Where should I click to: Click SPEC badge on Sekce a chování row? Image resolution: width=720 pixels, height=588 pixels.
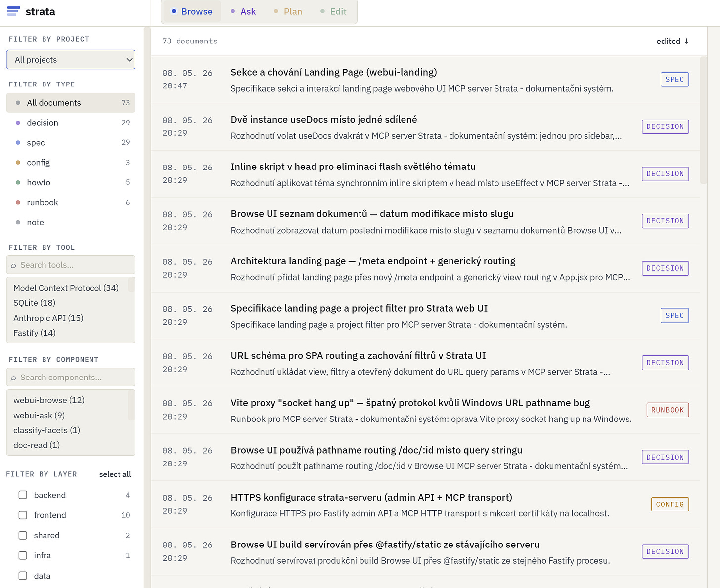[675, 79]
